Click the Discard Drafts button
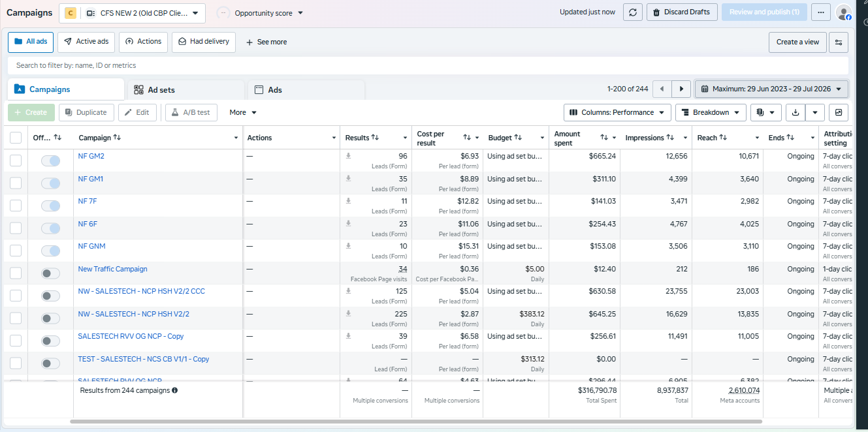This screenshot has height=432, width=868. click(x=682, y=12)
